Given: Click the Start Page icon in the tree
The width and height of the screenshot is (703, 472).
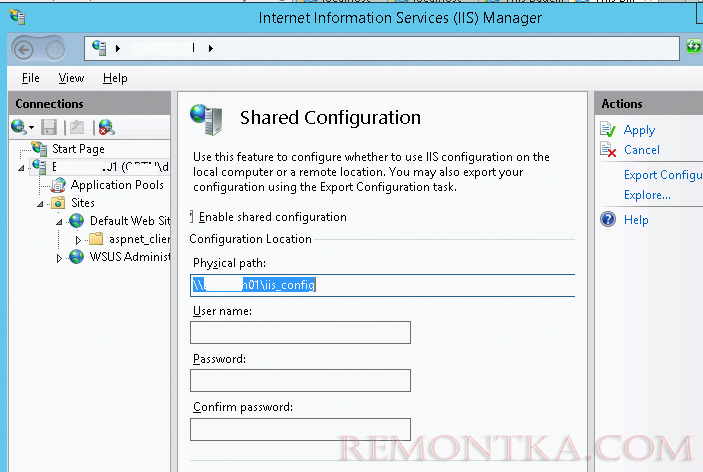Looking at the screenshot, I should (x=39, y=148).
